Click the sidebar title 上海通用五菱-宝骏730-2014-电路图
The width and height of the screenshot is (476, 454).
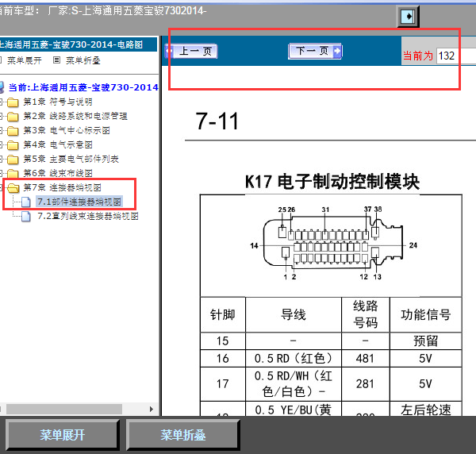click(71, 44)
